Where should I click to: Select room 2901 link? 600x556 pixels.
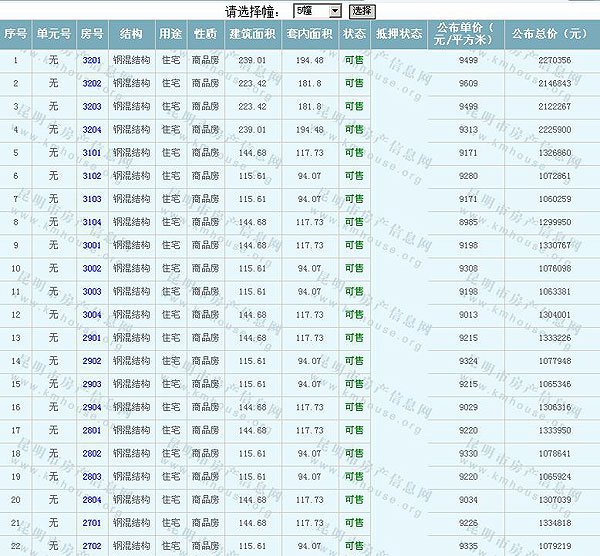[92, 337]
